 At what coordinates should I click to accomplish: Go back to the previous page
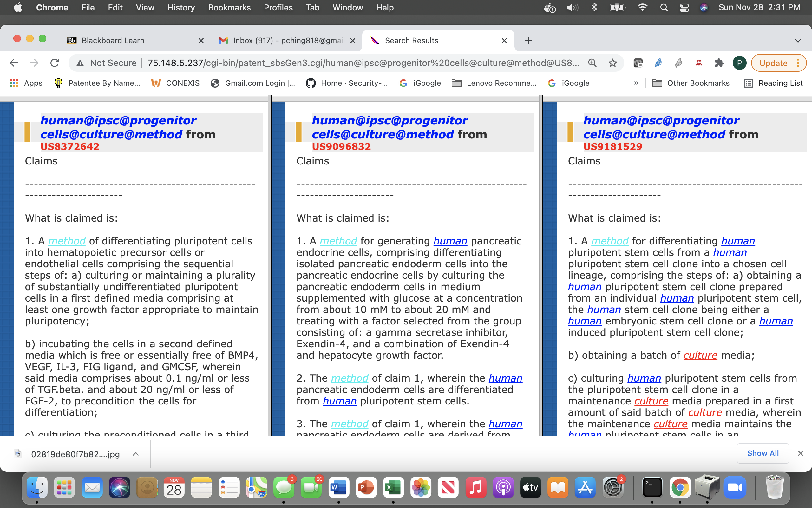click(x=14, y=63)
